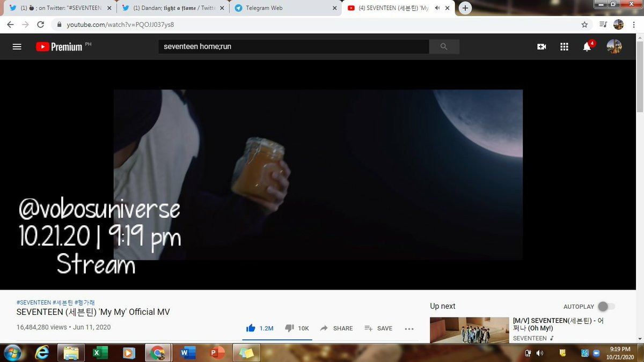Go to YouTube Premium home logo
This screenshot has height=362, width=644.
tap(60, 47)
